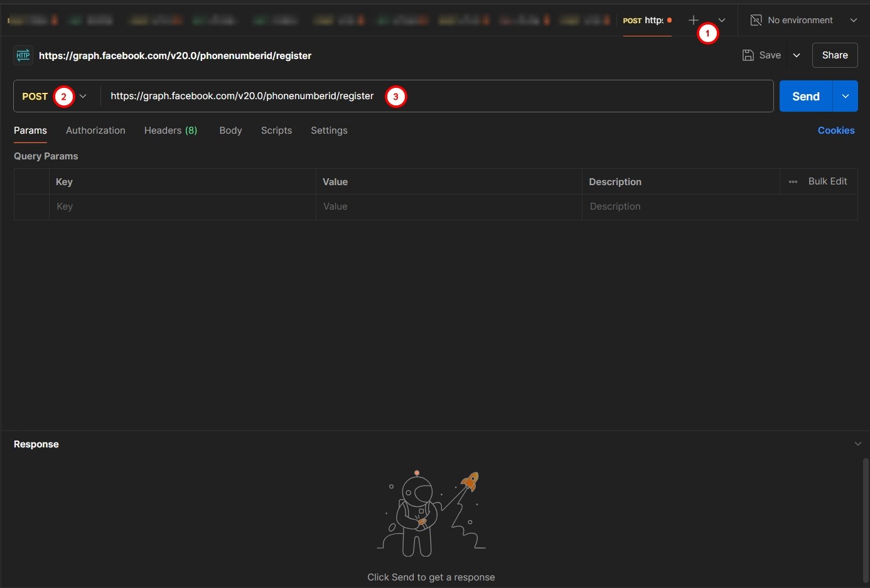The image size is (870, 588).
Task: Open the Headers (8) tab
Action: click(x=170, y=131)
